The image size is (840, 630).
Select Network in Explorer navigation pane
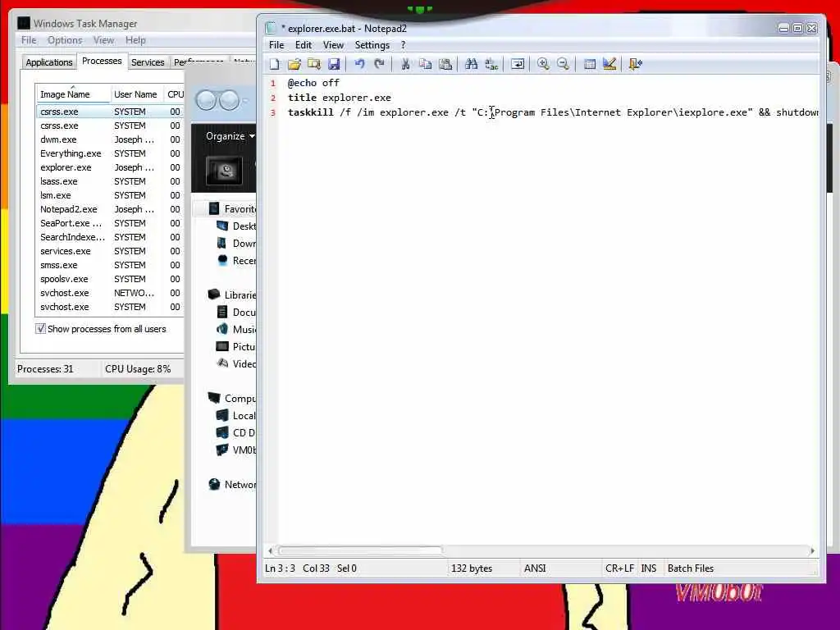[x=232, y=484]
